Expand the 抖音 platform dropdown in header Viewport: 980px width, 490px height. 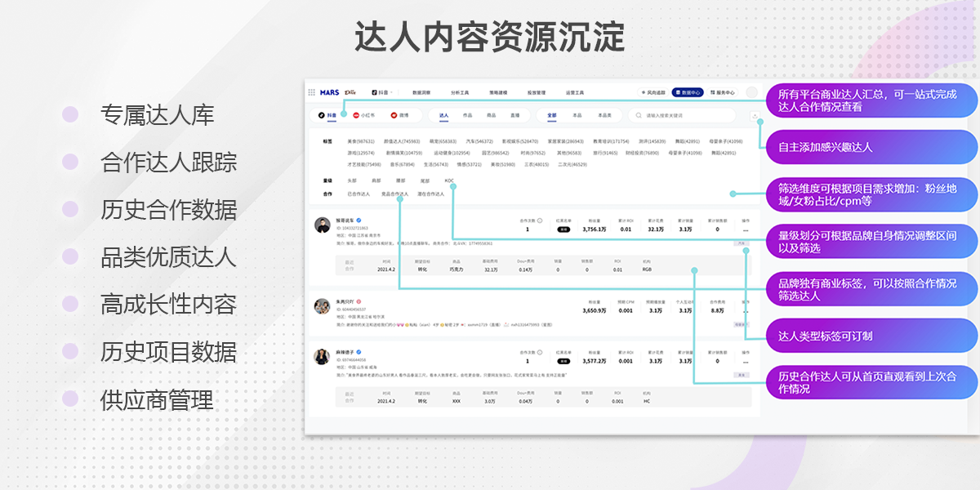[382, 92]
